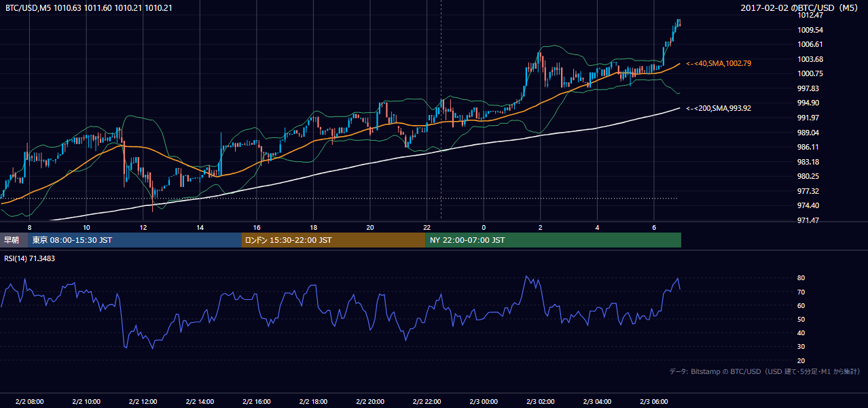Click the 2/2 22:00 bottom time label
The width and height of the screenshot is (868, 408).
(427, 402)
